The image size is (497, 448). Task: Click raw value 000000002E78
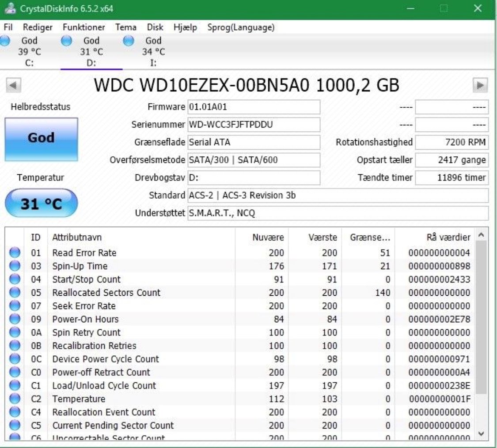point(439,319)
